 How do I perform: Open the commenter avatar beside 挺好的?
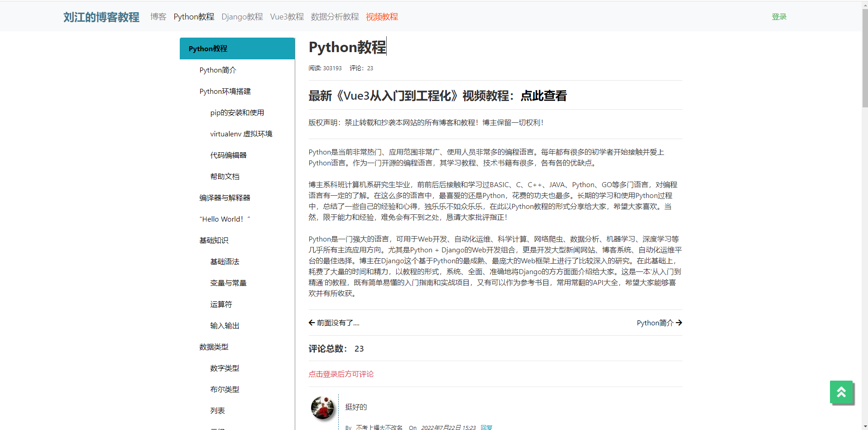click(323, 407)
